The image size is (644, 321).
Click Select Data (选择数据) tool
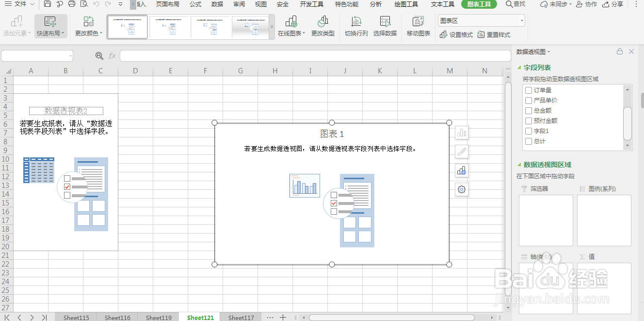coord(385,26)
